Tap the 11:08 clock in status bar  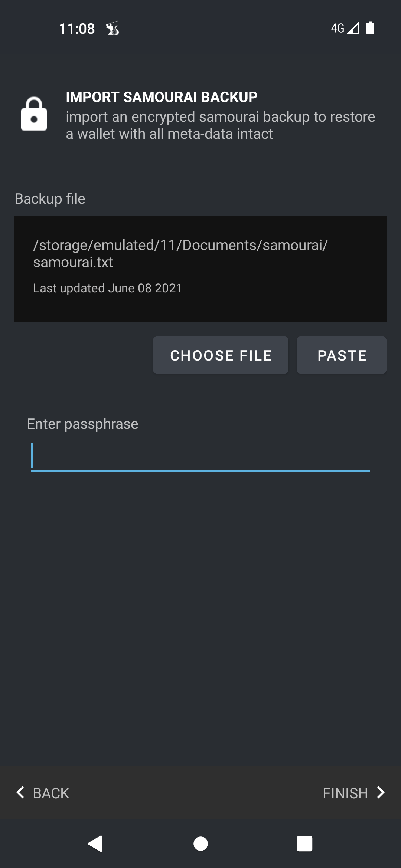[x=77, y=29]
